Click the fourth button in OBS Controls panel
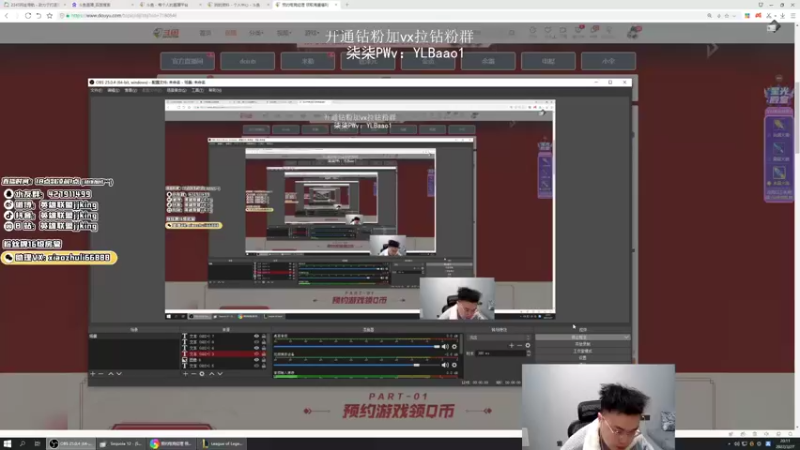The width and height of the screenshot is (800, 450). click(583, 358)
